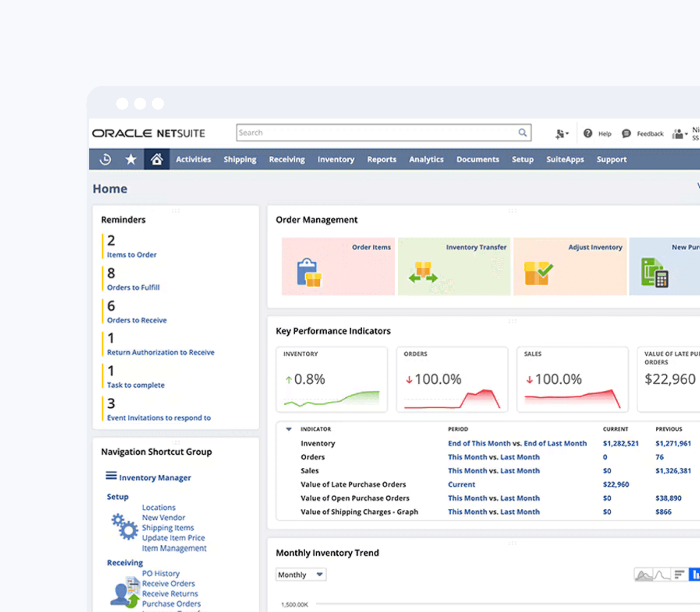Viewport: 700px width, 612px height.
Task: Open the Locations shortcut link
Action: point(159,508)
